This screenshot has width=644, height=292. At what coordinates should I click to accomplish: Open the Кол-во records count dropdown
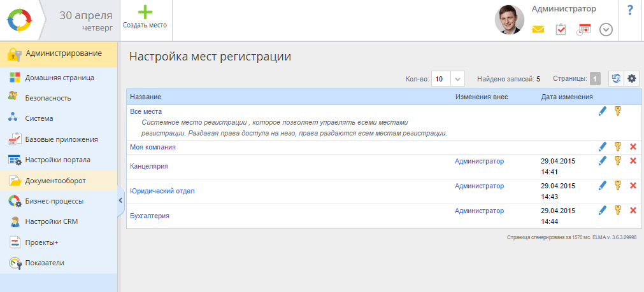click(x=458, y=79)
